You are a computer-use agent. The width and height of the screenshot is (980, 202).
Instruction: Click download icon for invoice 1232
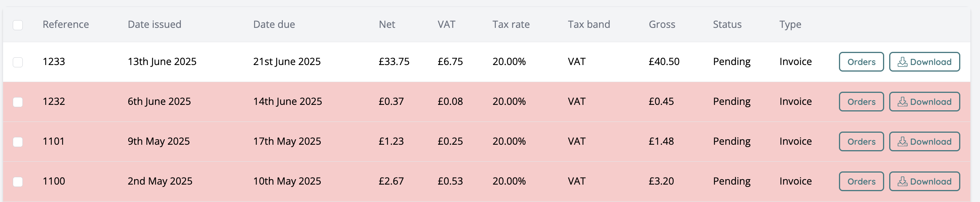[x=902, y=102]
